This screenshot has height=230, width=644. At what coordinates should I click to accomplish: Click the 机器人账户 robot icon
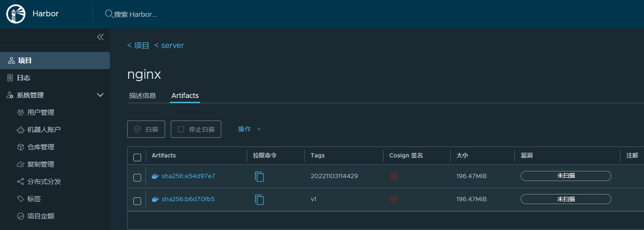(x=21, y=130)
